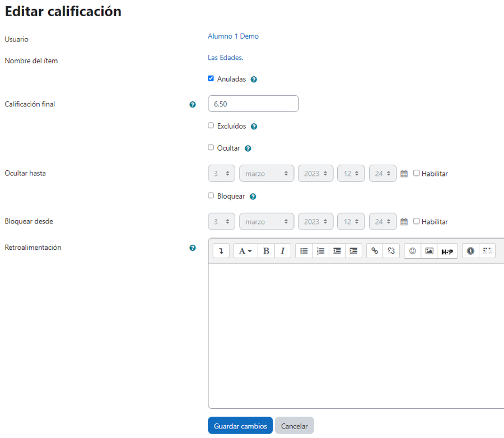Click the Calificación final input field
504x438 pixels.
[x=253, y=104]
